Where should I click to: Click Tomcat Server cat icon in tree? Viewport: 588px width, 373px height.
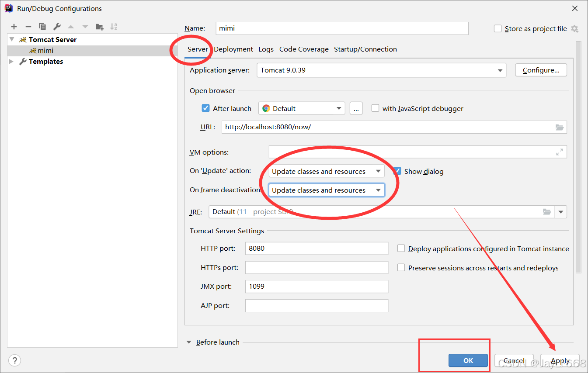tap(23, 40)
